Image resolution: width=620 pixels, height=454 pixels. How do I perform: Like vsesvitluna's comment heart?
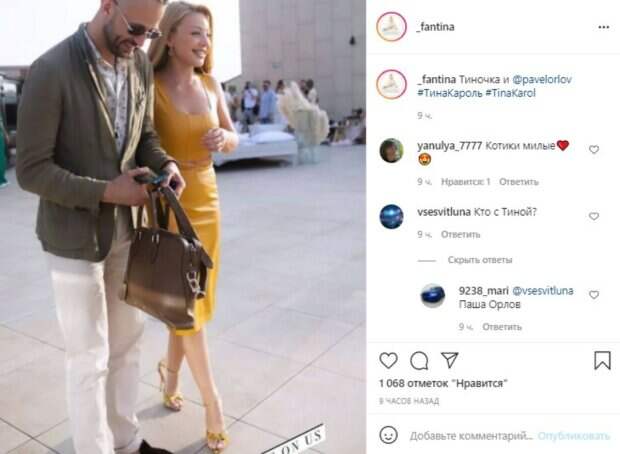[x=594, y=216]
